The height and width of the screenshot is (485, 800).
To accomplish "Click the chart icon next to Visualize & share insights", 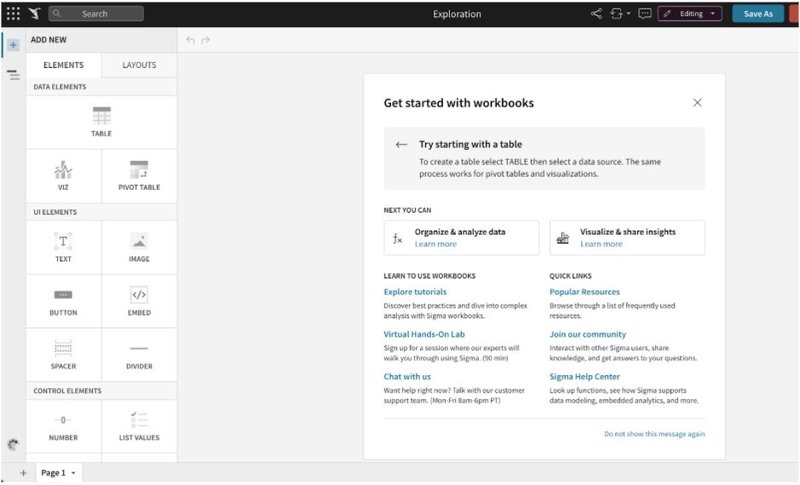I will [563, 238].
